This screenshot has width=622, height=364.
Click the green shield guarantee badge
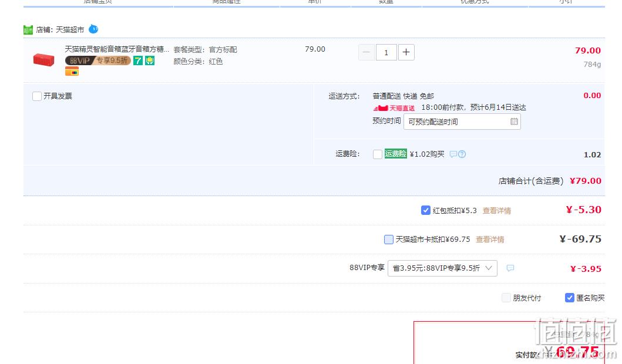pyautogui.click(x=150, y=60)
